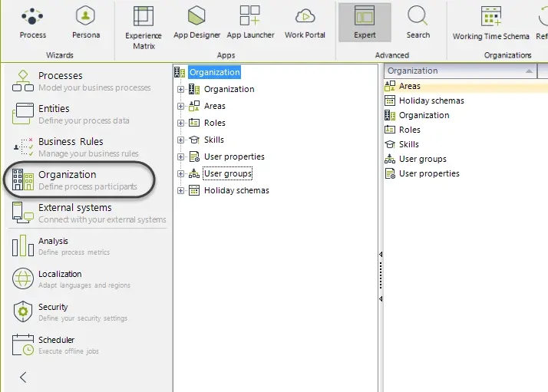The image size is (548, 392).
Task: Select 'User properties' row text in list
Action: point(429,173)
